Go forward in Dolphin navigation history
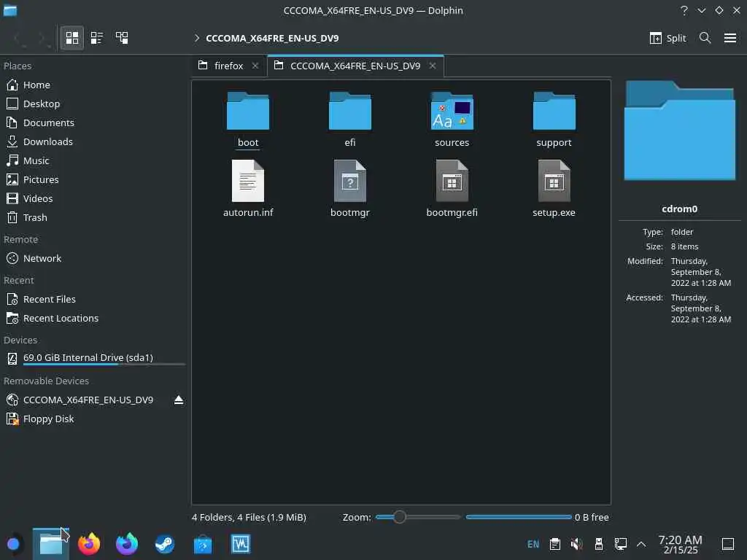 [x=42, y=38]
